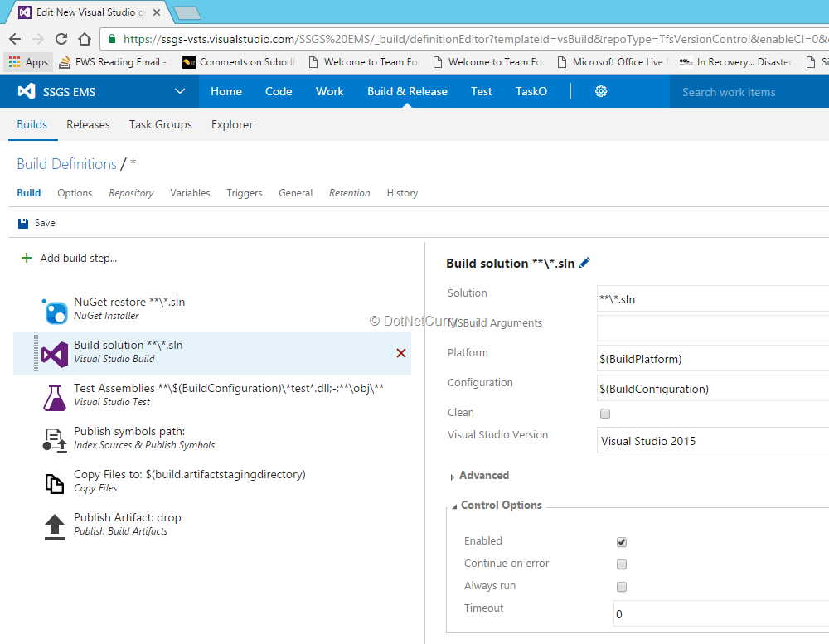Open the Code hub
This screenshot has width=829, height=644.
pyautogui.click(x=279, y=91)
